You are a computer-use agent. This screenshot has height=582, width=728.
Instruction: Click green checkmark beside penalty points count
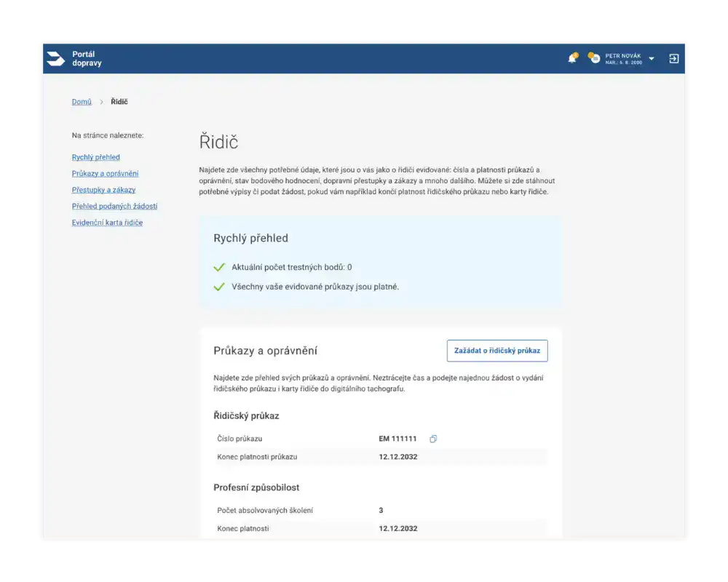[218, 268]
